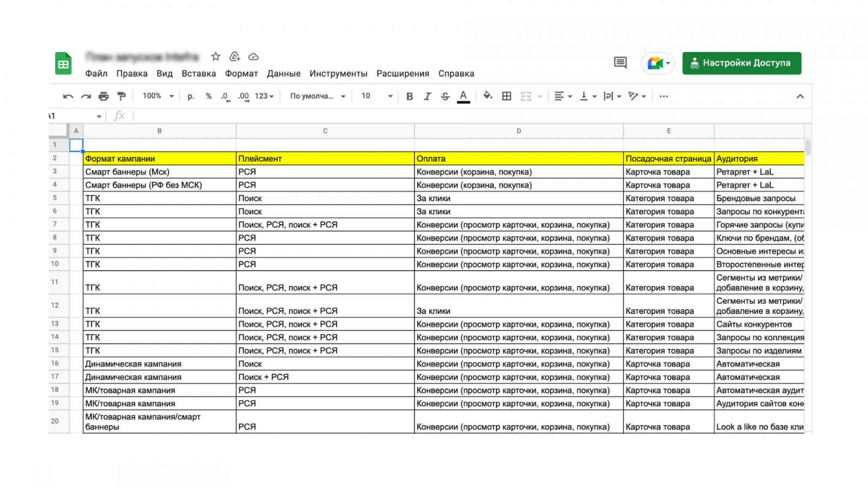
Task: Click the Настройки Доступа button
Action: (742, 63)
